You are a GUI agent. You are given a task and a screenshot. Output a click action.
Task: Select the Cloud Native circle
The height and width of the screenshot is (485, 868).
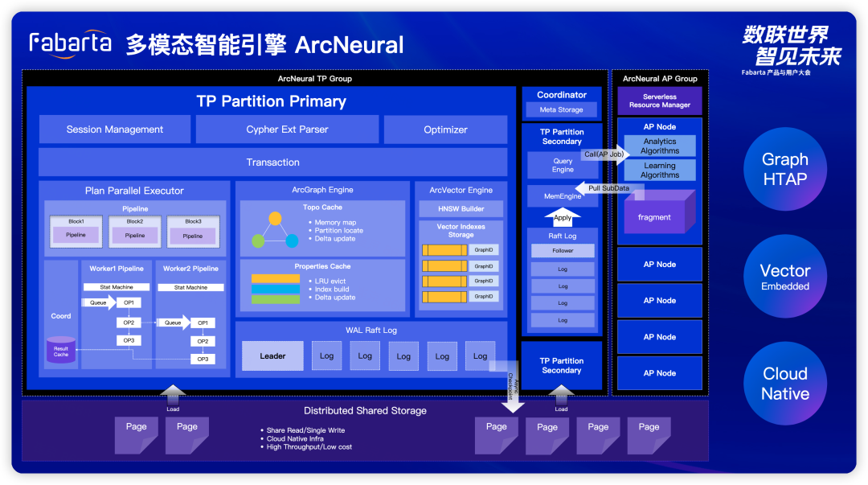pyautogui.click(x=785, y=384)
